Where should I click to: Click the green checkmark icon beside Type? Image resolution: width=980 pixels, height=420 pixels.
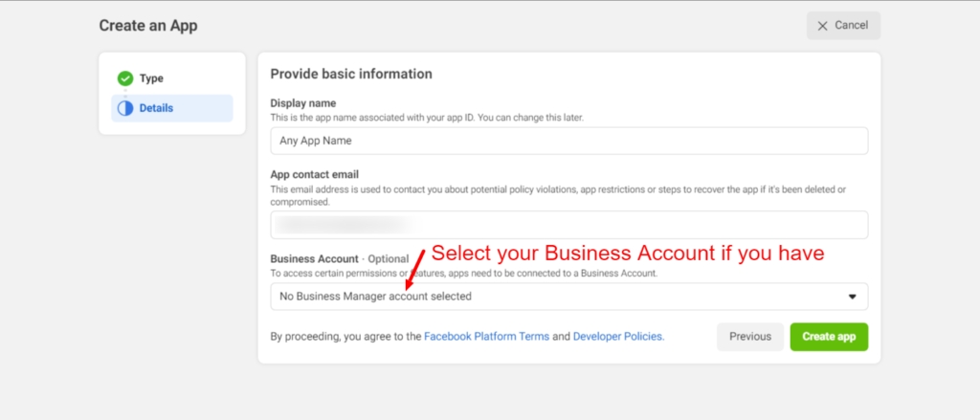[125, 78]
